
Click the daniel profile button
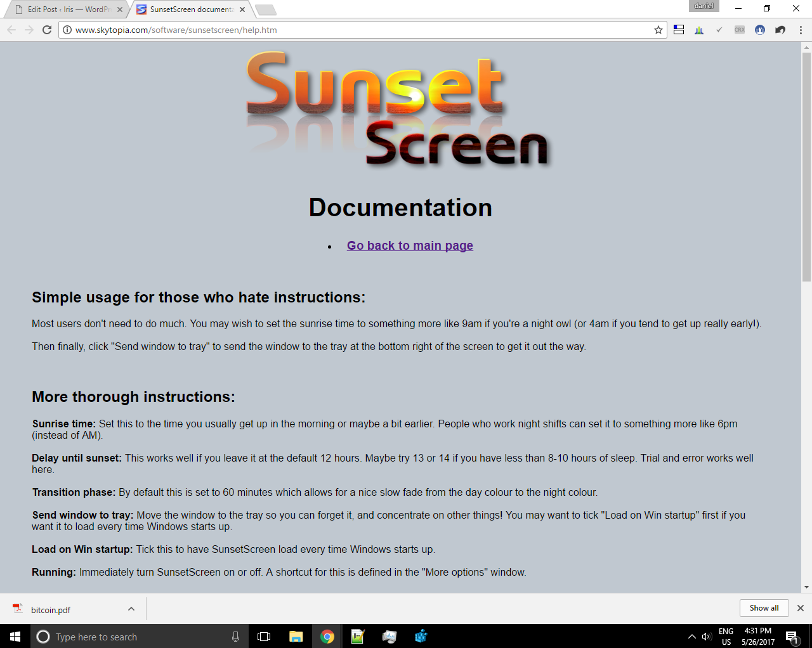pos(704,6)
